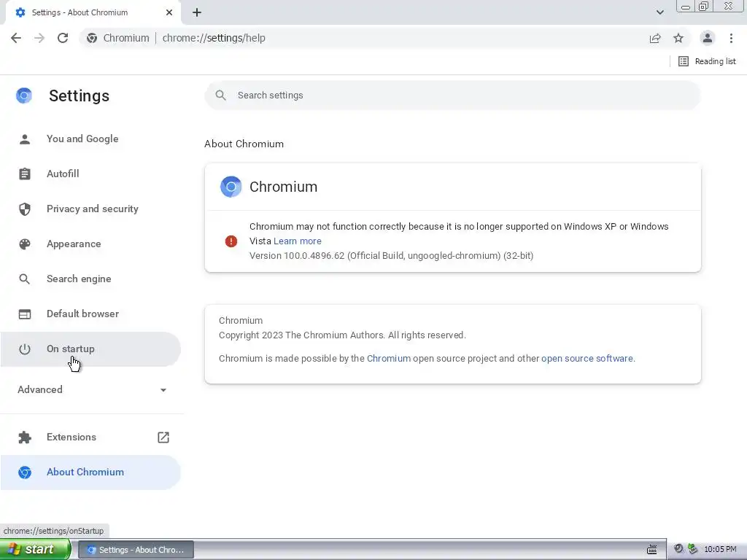Click the safely remove hardware tray icon
The height and width of the screenshot is (560, 747).
[693, 549]
